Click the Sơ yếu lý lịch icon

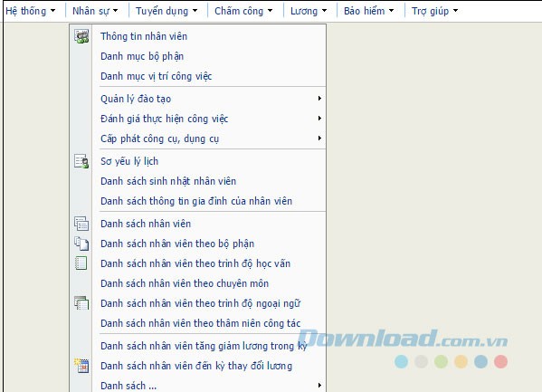[81, 161]
